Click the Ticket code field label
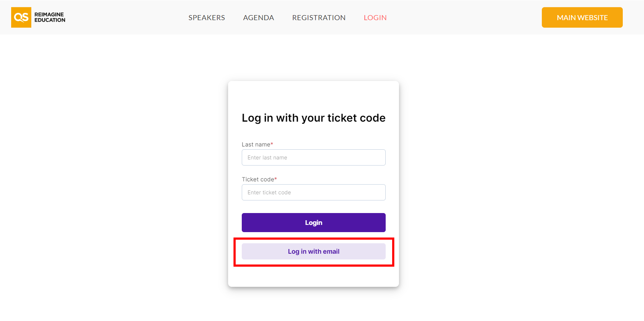 tap(258, 180)
